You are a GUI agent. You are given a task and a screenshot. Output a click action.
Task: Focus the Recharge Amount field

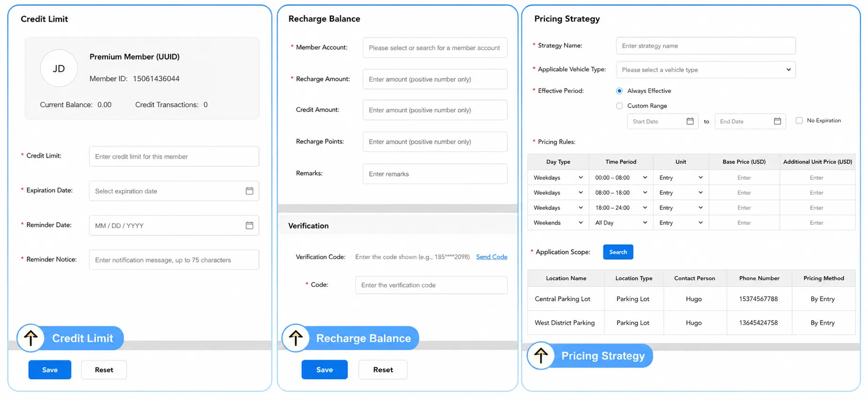click(435, 79)
